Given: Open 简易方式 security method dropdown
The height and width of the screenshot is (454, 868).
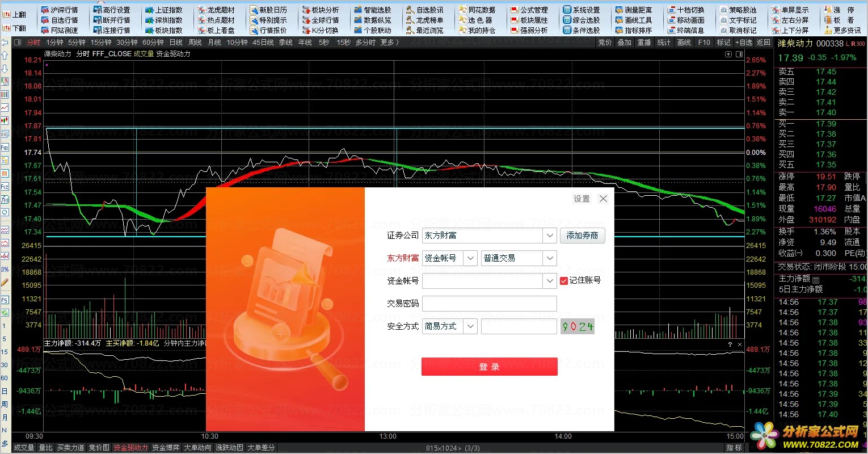Looking at the screenshot, I should pyautogui.click(x=470, y=326).
